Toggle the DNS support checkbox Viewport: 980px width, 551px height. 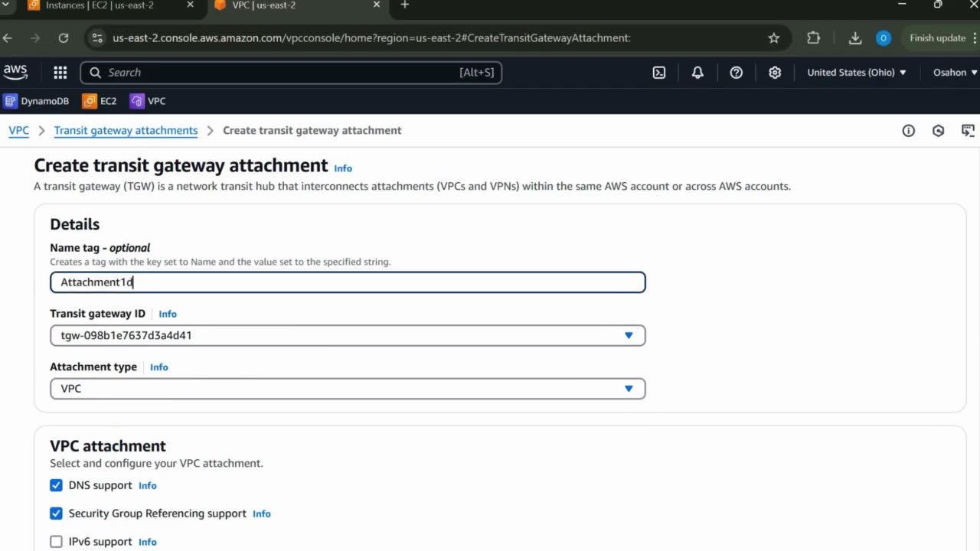(x=56, y=485)
